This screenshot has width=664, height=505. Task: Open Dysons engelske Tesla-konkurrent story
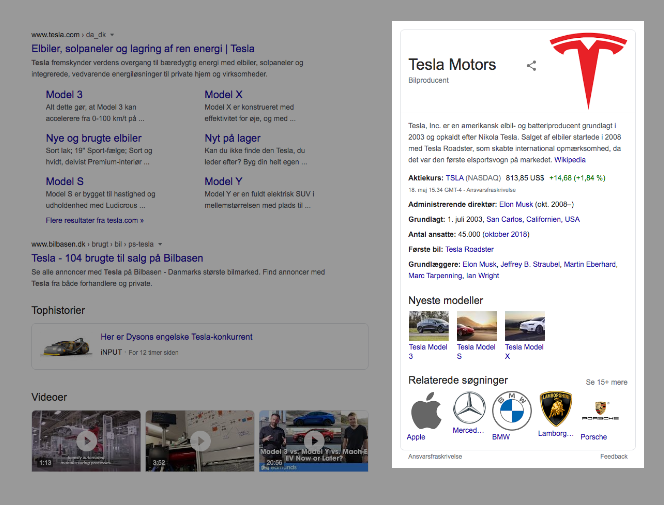176,337
